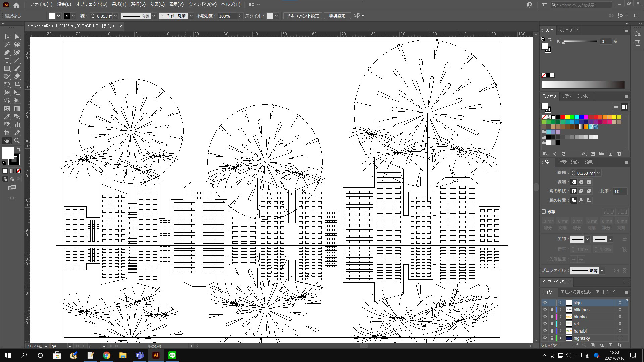Create new layer in Layers panel
Image resolution: width=644 pixels, height=362 pixels.
pos(610,345)
